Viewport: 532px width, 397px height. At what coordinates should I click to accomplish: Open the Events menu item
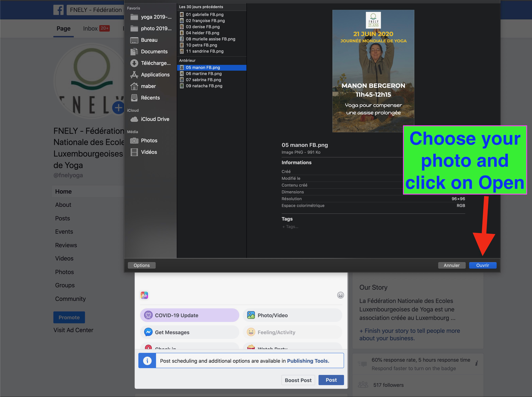64,232
